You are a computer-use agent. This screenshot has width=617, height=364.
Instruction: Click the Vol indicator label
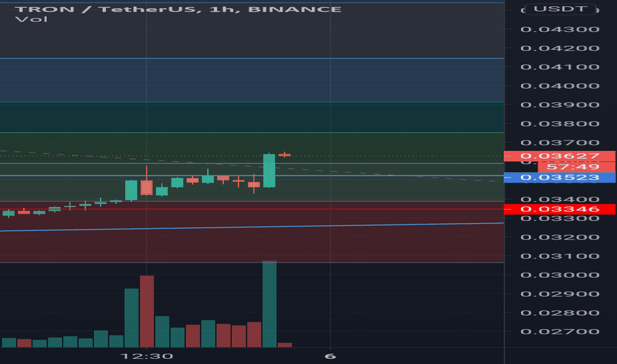[x=32, y=19]
